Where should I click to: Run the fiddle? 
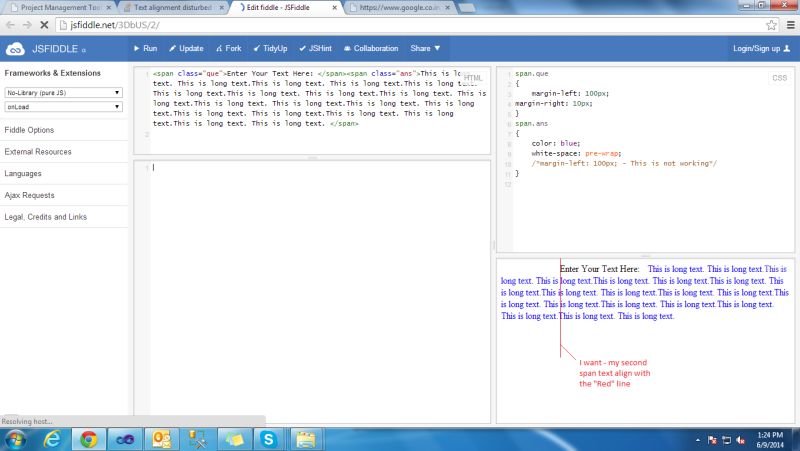tap(145, 48)
